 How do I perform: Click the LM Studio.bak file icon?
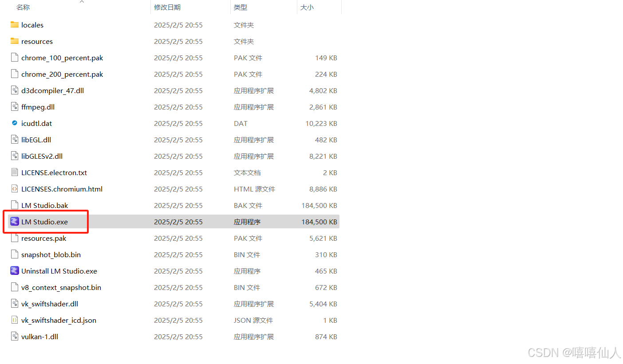click(15, 205)
